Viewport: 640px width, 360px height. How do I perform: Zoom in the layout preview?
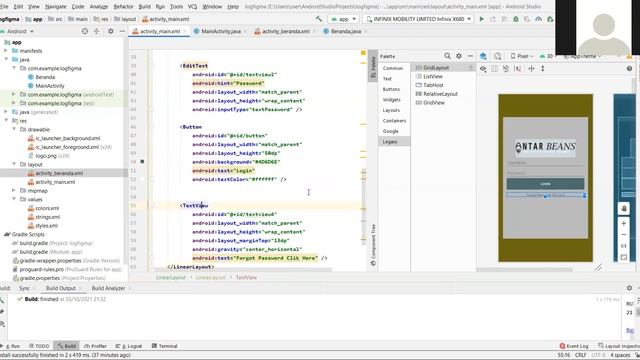624,223
